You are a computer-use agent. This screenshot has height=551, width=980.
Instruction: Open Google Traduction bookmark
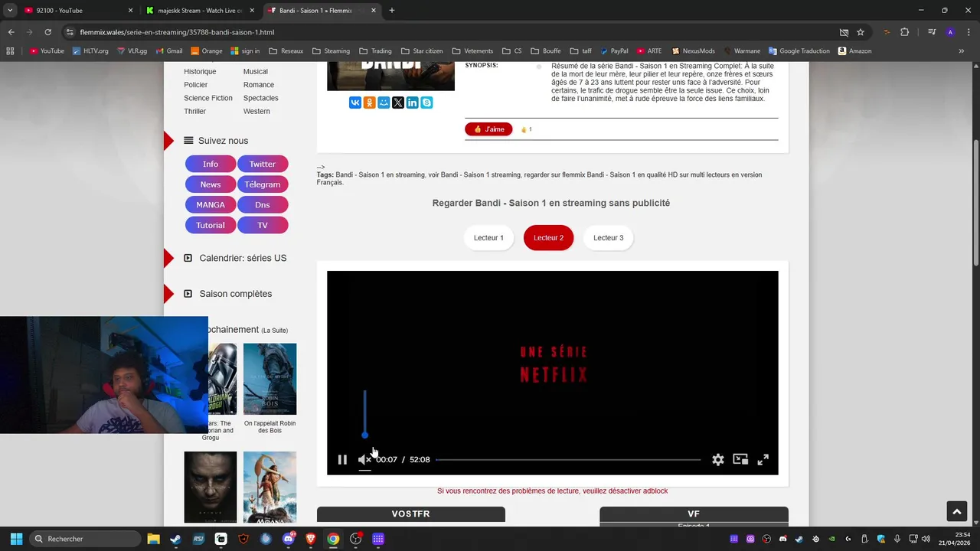(x=799, y=51)
